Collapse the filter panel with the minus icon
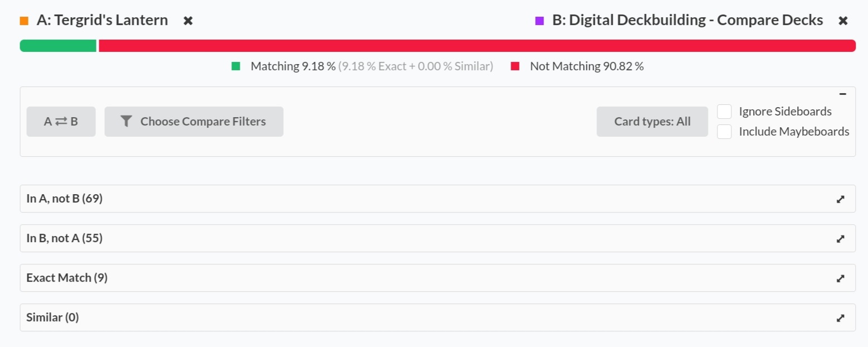 pos(842,94)
